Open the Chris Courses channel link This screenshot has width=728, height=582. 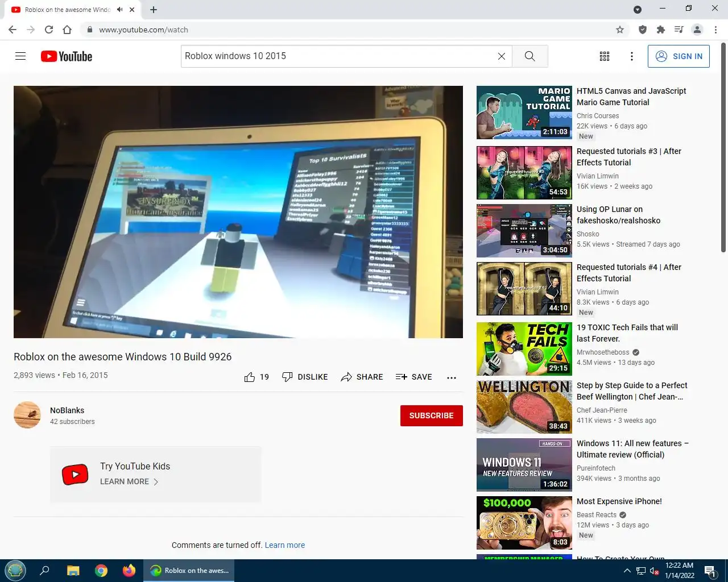[x=598, y=116]
